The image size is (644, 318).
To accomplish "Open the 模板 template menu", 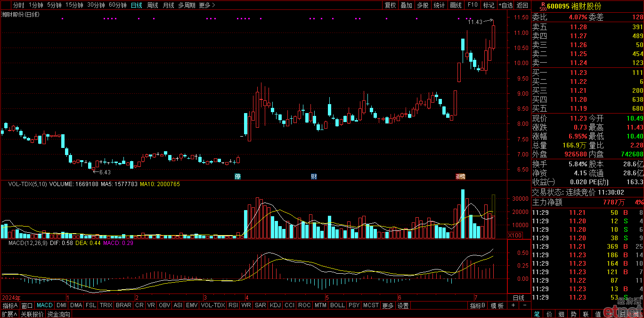I will (x=497, y=306).
